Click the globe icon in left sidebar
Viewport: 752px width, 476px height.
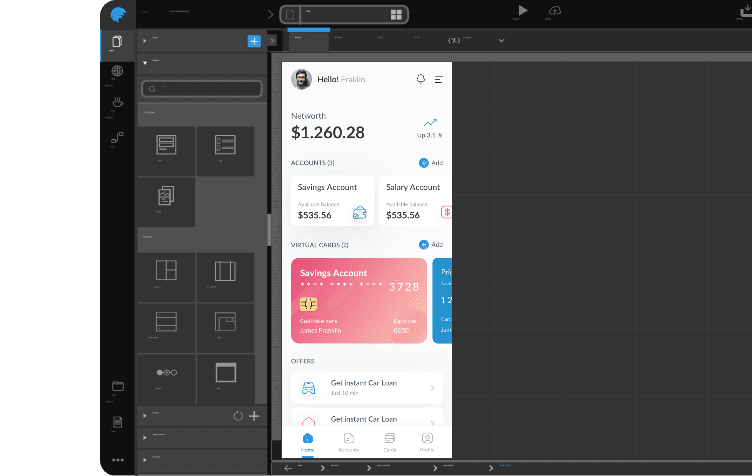coord(117,71)
